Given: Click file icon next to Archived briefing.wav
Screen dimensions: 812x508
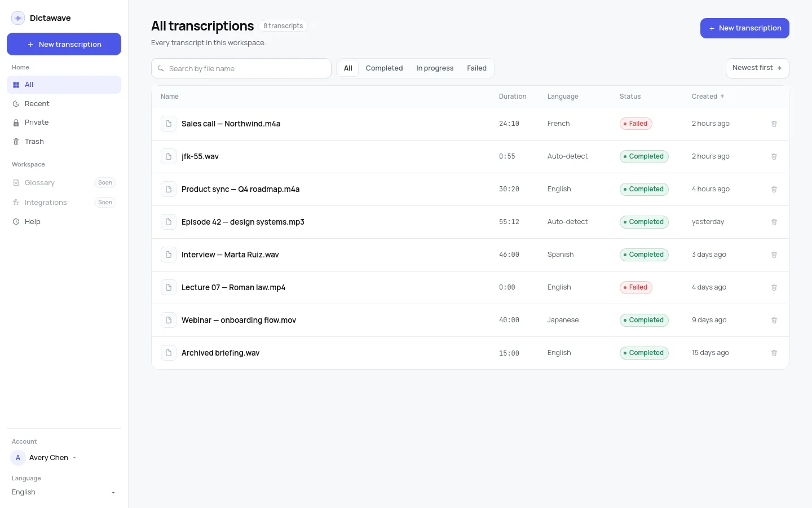Looking at the screenshot, I should (169, 353).
